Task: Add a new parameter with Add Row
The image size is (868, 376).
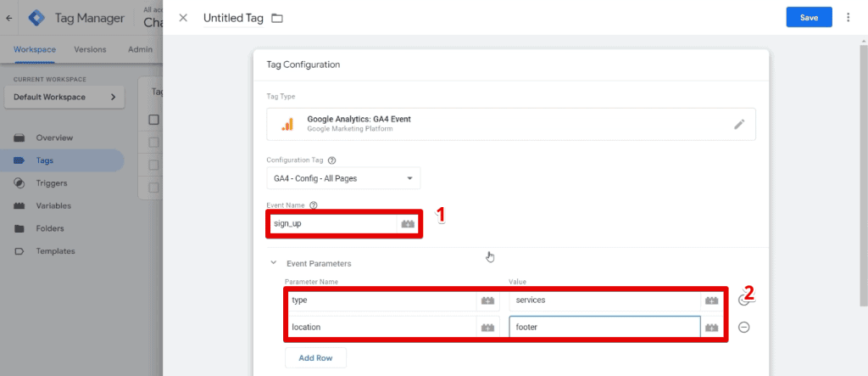Action: (x=315, y=357)
